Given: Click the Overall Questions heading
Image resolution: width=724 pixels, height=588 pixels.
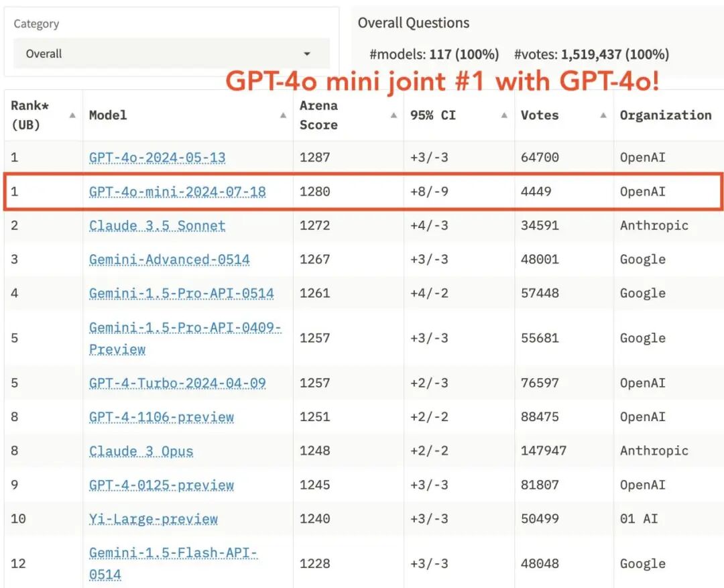Looking at the screenshot, I should [x=414, y=23].
